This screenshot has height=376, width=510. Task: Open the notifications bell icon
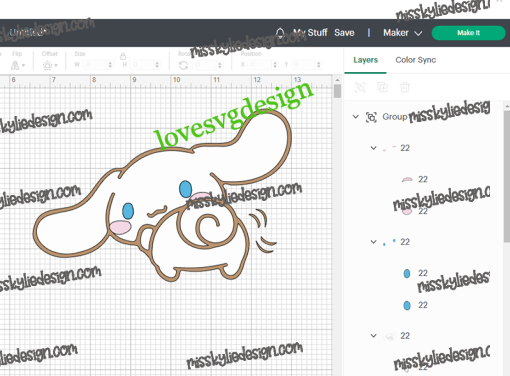(280, 33)
